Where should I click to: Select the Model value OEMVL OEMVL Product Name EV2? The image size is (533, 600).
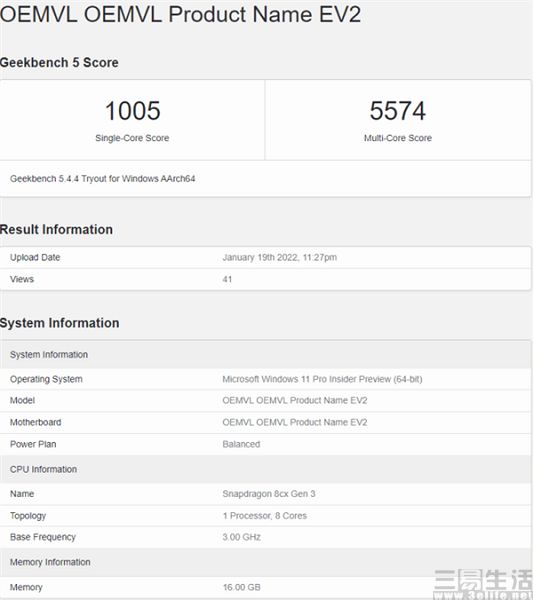[295, 401]
